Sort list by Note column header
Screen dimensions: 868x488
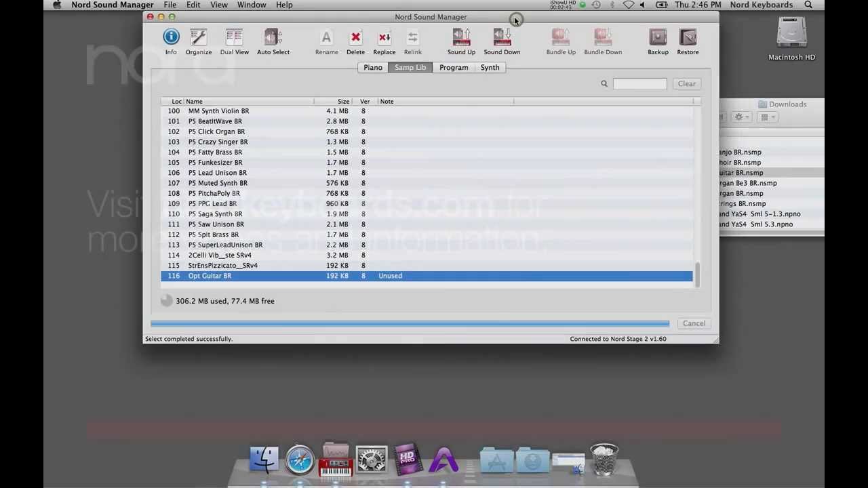tap(445, 101)
